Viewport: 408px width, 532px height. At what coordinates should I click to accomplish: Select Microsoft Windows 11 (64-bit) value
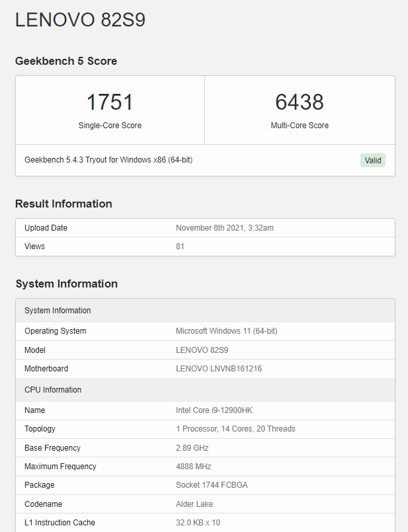click(227, 331)
